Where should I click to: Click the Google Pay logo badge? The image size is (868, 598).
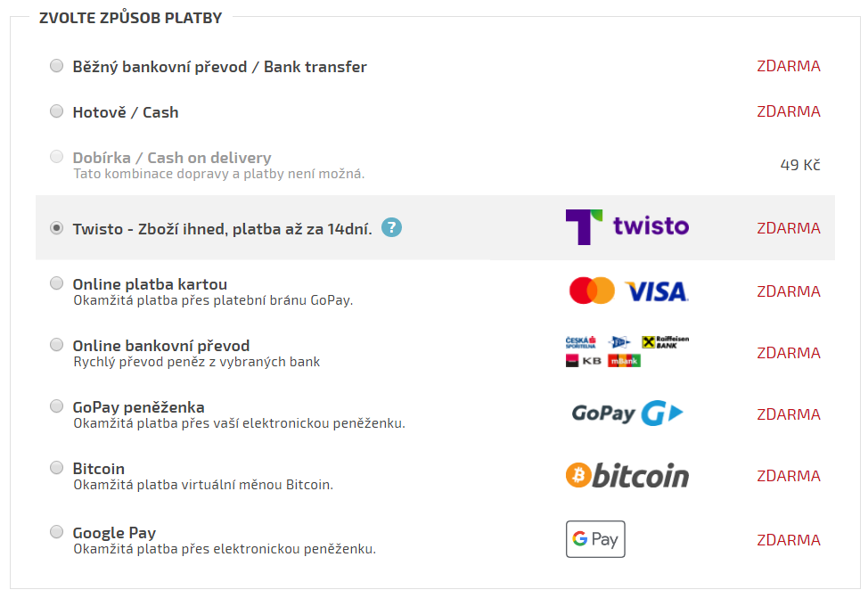click(595, 539)
